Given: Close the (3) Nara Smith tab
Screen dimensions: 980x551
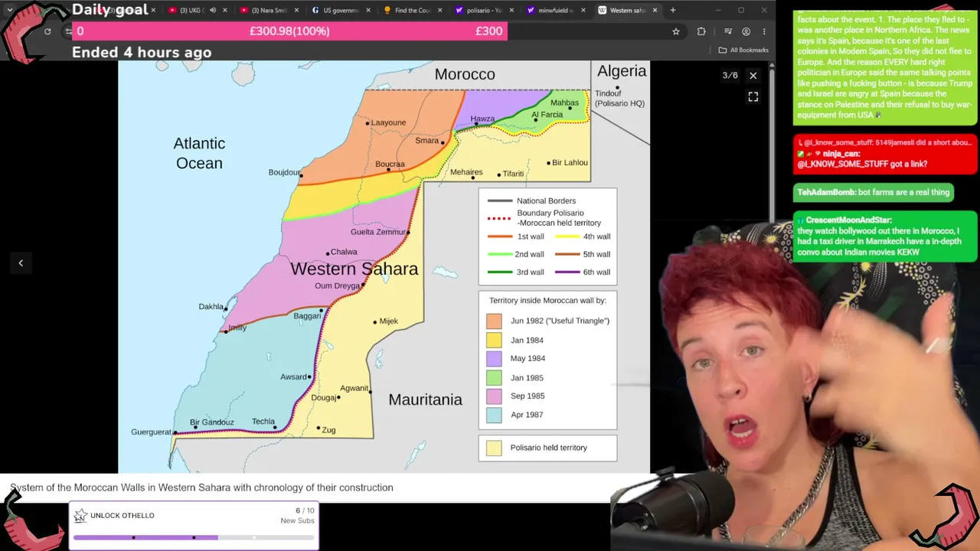Looking at the screenshot, I should click(x=296, y=11).
